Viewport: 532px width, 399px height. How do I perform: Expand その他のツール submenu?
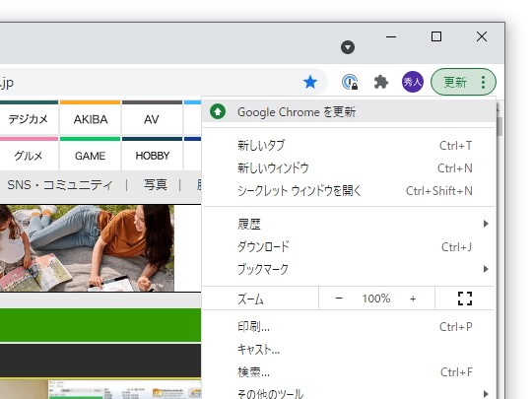click(x=348, y=393)
